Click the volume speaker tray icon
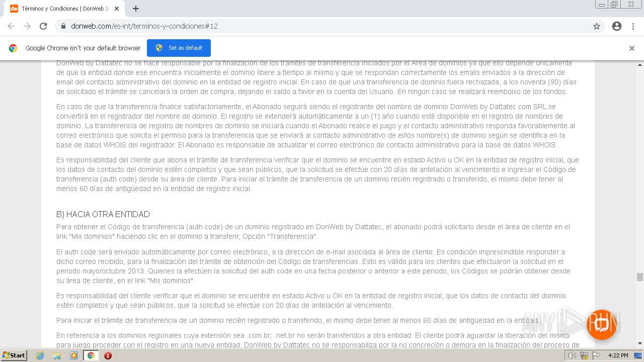 (x=572, y=355)
